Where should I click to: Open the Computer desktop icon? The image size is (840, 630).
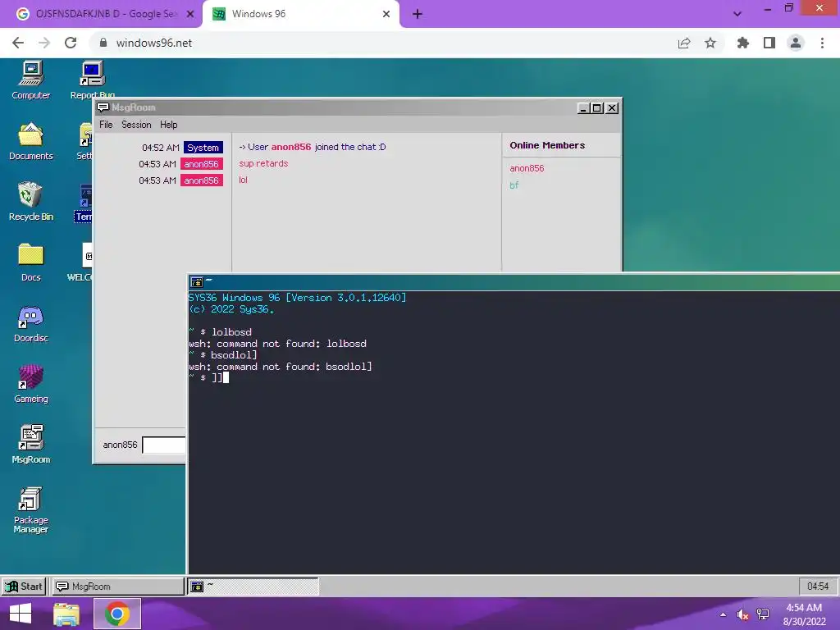pyautogui.click(x=31, y=80)
